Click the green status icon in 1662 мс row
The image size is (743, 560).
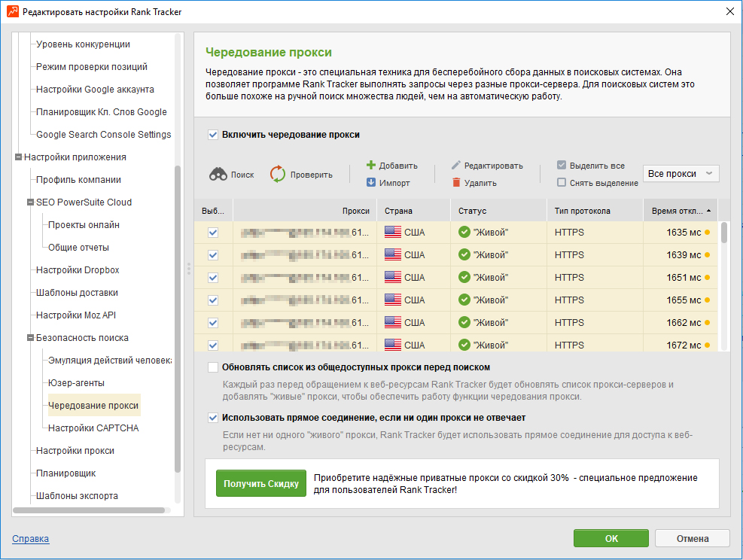[464, 323]
